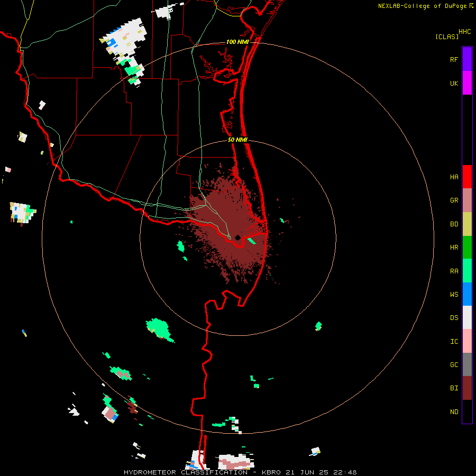Click the 22:48 timestamp
Viewport: 476px width, 476px height.
(346, 472)
